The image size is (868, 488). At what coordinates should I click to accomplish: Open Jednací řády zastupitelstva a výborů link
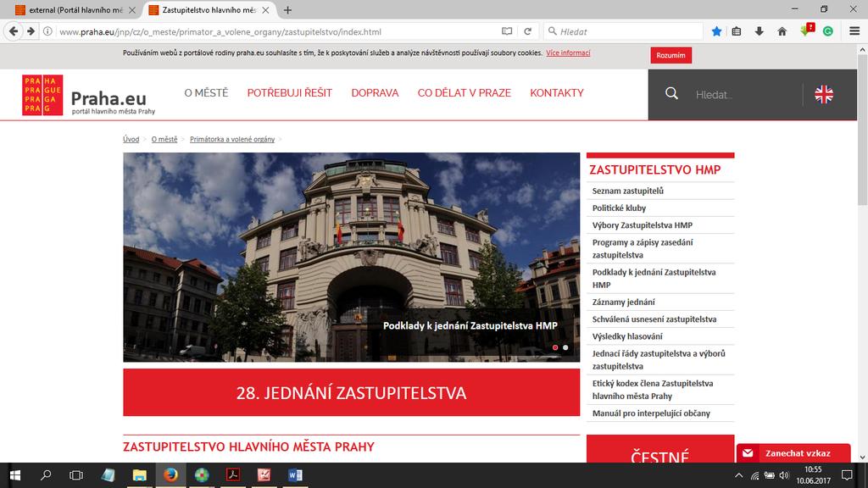click(659, 359)
